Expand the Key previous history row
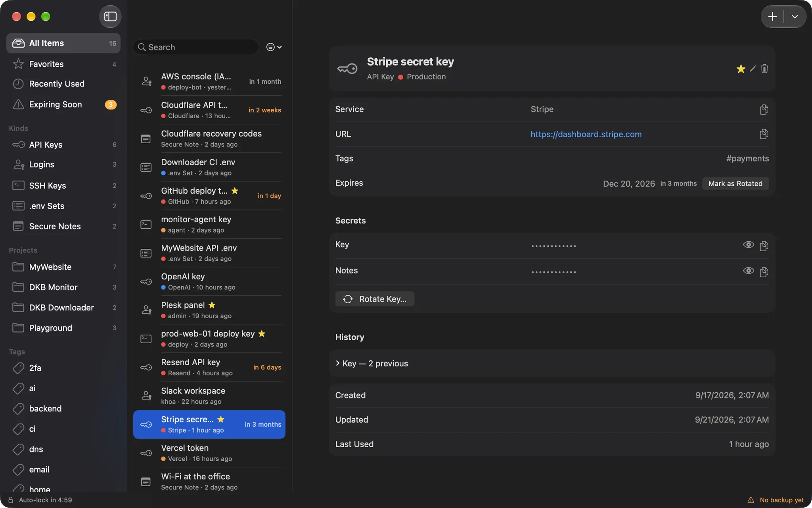The width and height of the screenshot is (812, 508). coord(552,364)
